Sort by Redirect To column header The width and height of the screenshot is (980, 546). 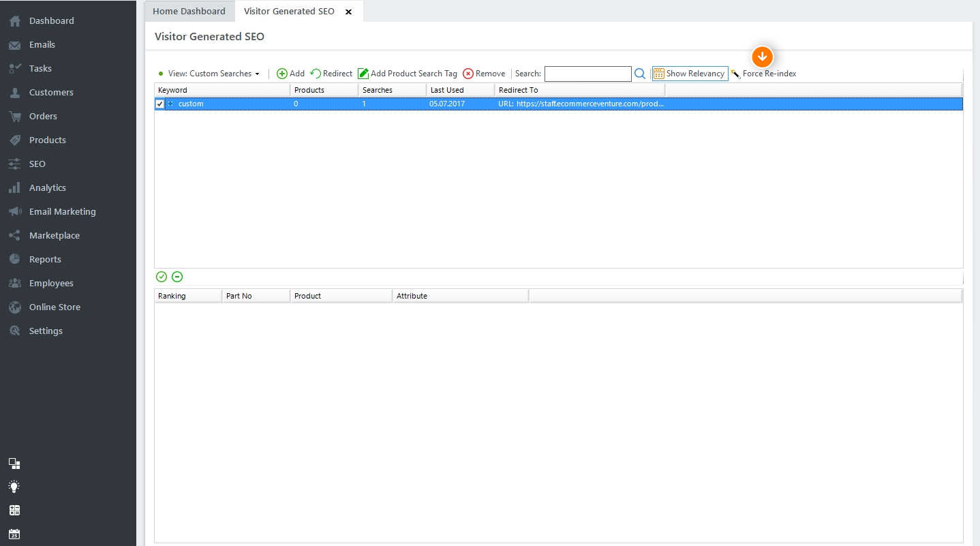pos(580,90)
